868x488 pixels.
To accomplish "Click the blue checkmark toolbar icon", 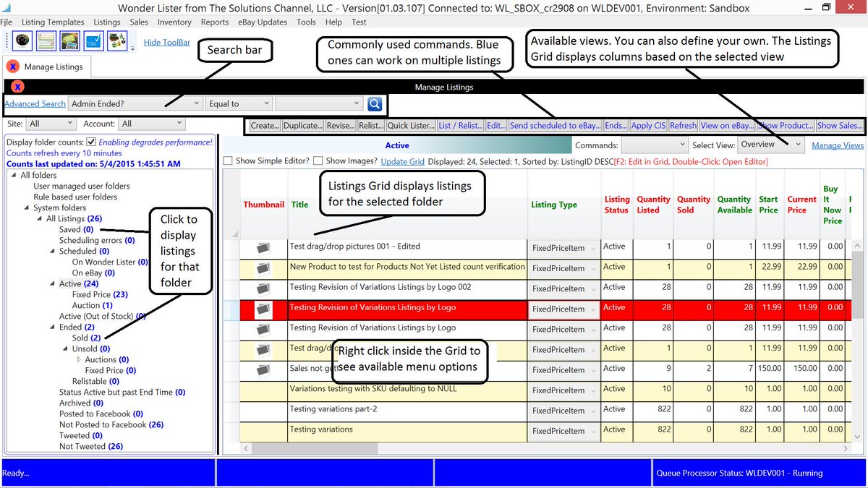I will click(94, 42).
